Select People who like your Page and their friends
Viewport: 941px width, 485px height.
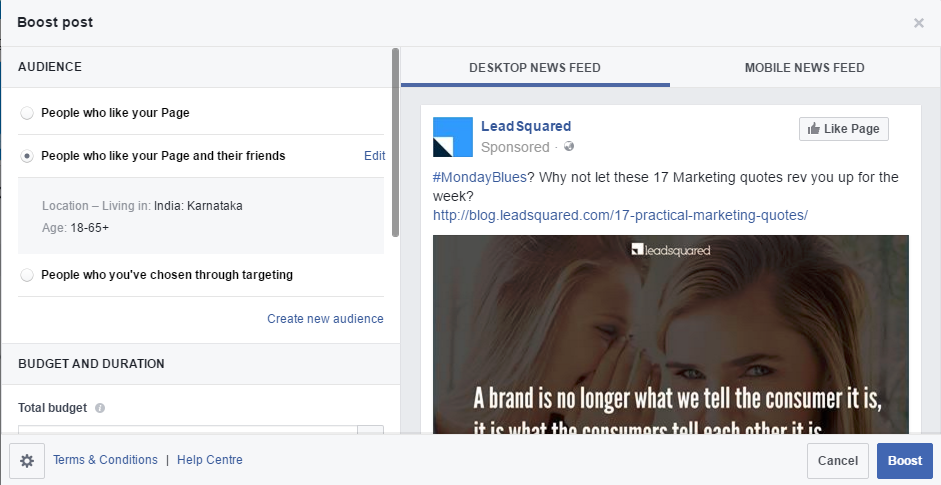tap(27, 156)
